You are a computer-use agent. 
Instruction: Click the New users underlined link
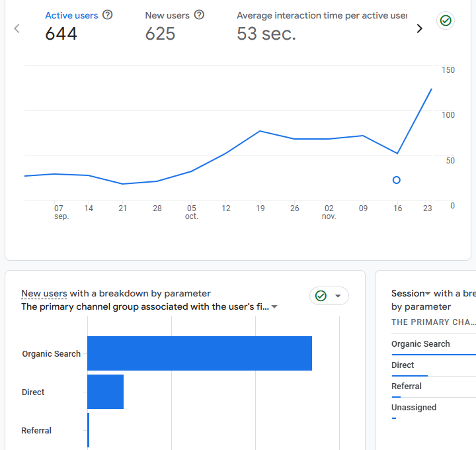click(44, 293)
